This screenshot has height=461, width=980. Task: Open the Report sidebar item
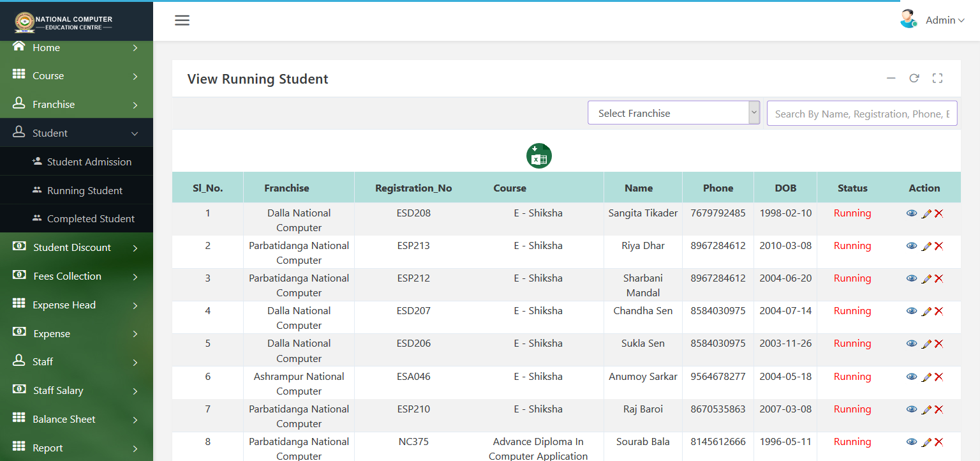[x=77, y=448]
